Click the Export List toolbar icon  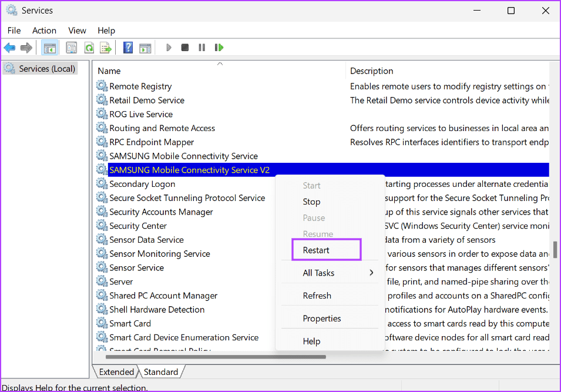106,48
